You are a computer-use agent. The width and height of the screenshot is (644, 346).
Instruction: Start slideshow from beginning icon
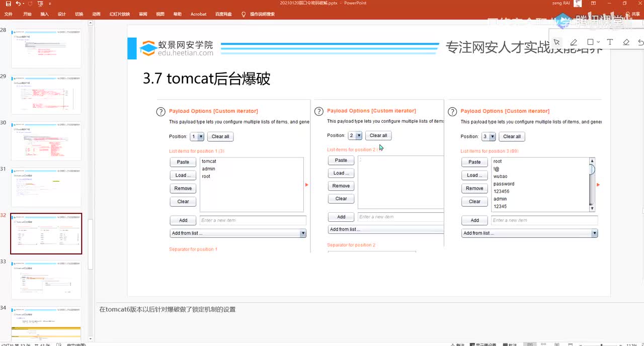click(40, 4)
